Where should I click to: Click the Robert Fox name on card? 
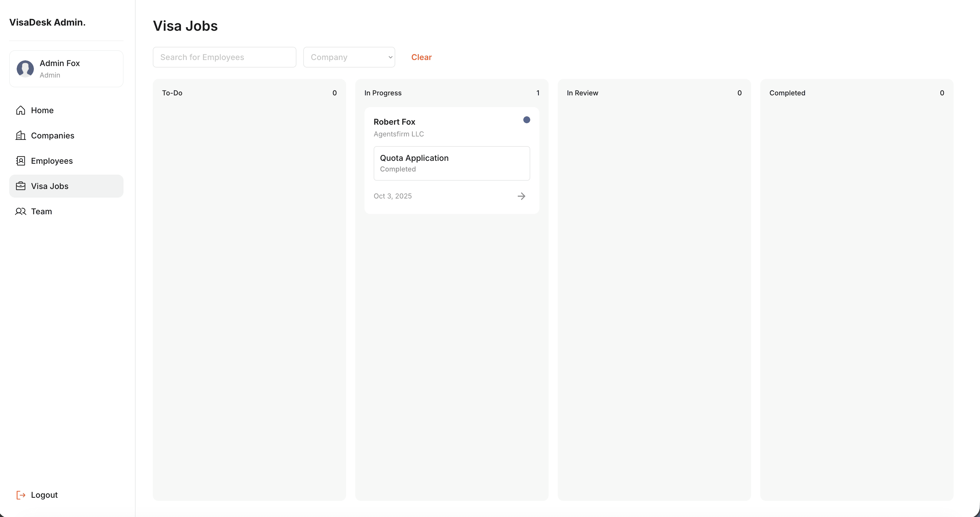pyautogui.click(x=394, y=122)
